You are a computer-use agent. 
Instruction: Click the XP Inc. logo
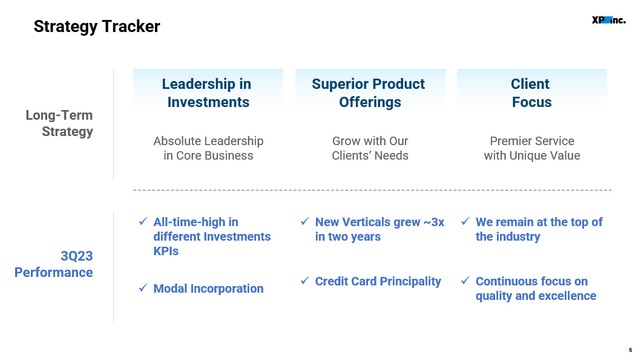pyautogui.click(x=609, y=20)
